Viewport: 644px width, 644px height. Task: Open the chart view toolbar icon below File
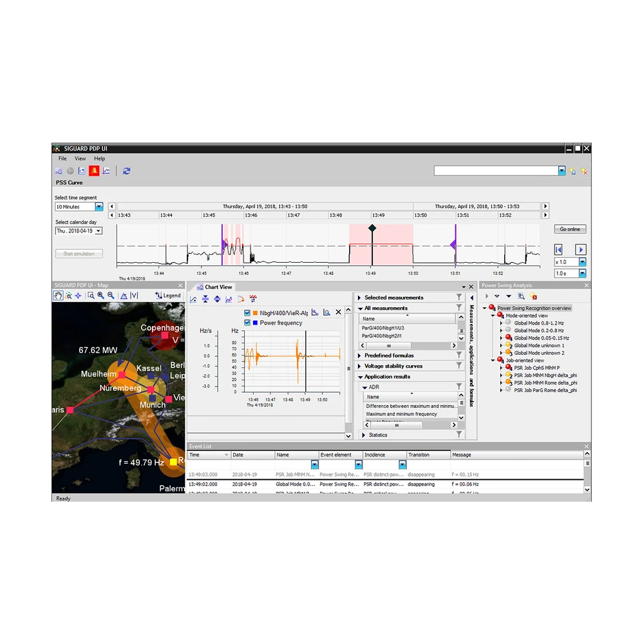[59, 171]
